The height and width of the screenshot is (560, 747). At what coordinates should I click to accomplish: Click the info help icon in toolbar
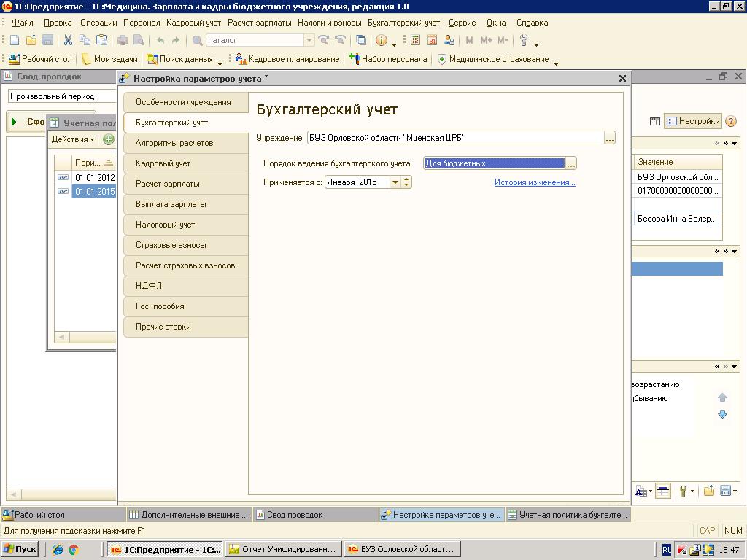pyautogui.click(x=381, y=41)
